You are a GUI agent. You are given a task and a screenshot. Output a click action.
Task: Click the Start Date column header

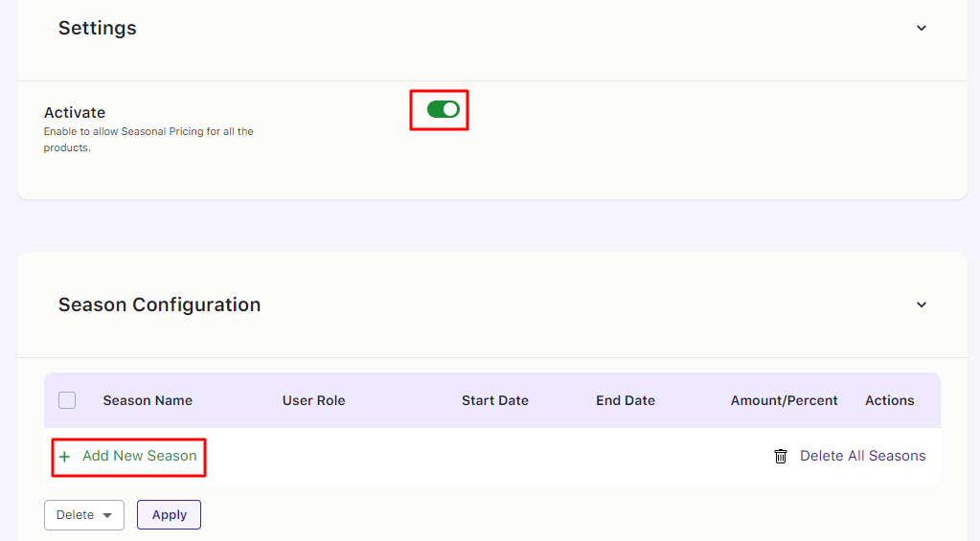coord(495,400)
